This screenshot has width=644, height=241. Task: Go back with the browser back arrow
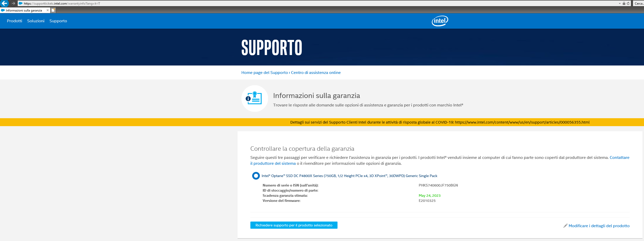click(x=4, y=3)
